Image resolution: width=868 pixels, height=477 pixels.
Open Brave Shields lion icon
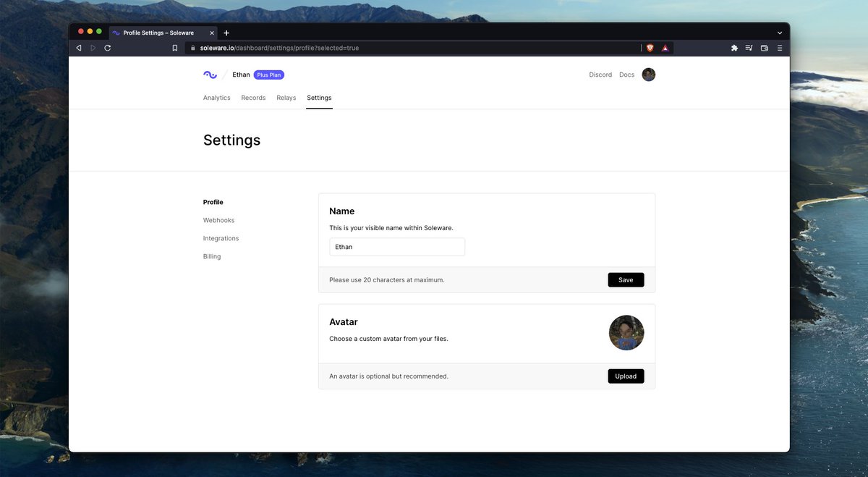coord(650,48)
